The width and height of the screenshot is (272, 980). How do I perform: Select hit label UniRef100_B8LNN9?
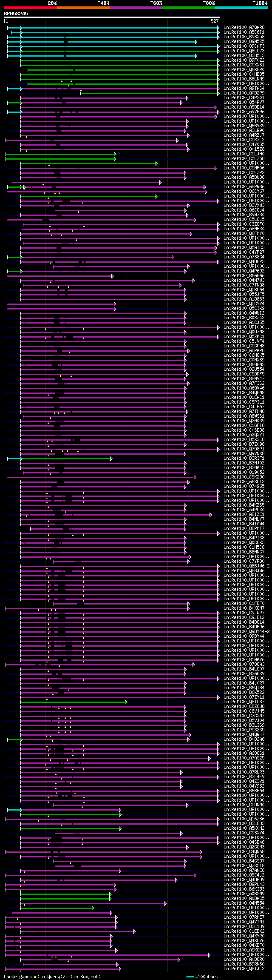pos(244,79)
